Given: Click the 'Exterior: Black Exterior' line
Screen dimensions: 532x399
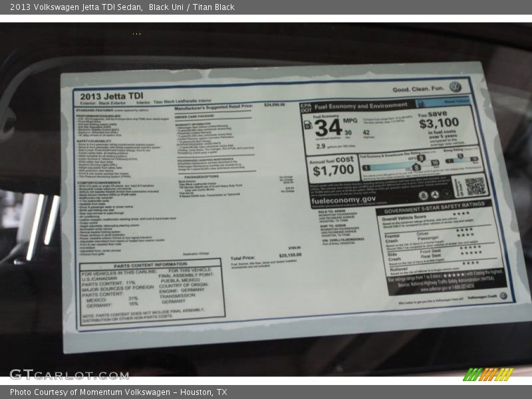Looking at the screenshot, I should (x=103, y=103).
